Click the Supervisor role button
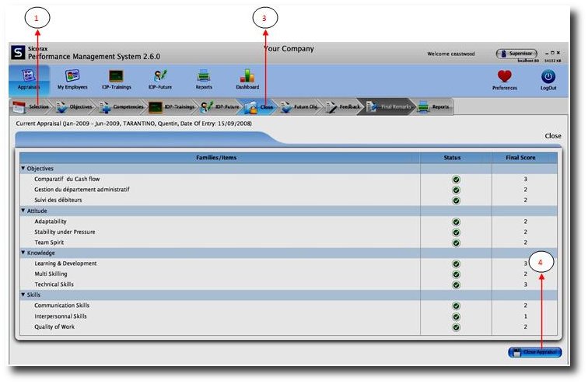Image resolution: width=588 pixels, height=384 pixels. [x=516, y=54]
